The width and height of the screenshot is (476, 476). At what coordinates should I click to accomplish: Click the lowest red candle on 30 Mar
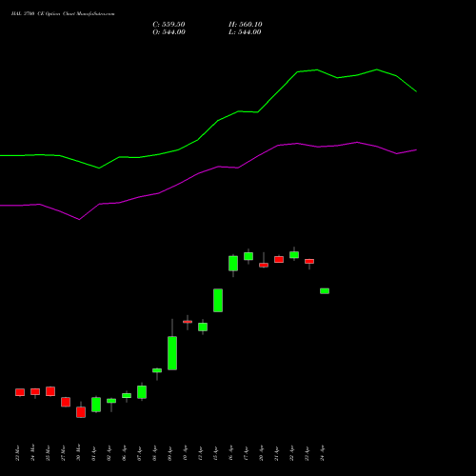[x=81, y=412]
